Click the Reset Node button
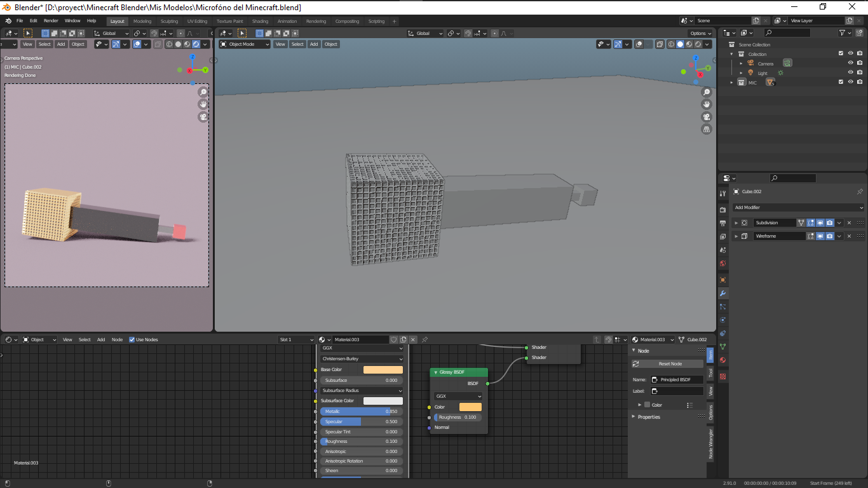The height and width of the screenshot is (488, 868). coord(668,363)
